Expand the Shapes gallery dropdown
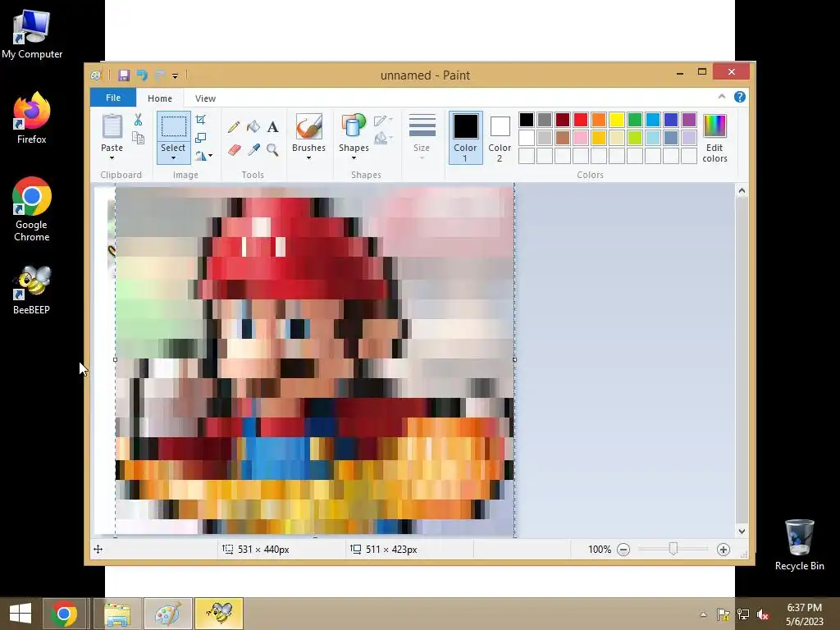The width and height of the screenshot is (840, 630). (354, 158)
